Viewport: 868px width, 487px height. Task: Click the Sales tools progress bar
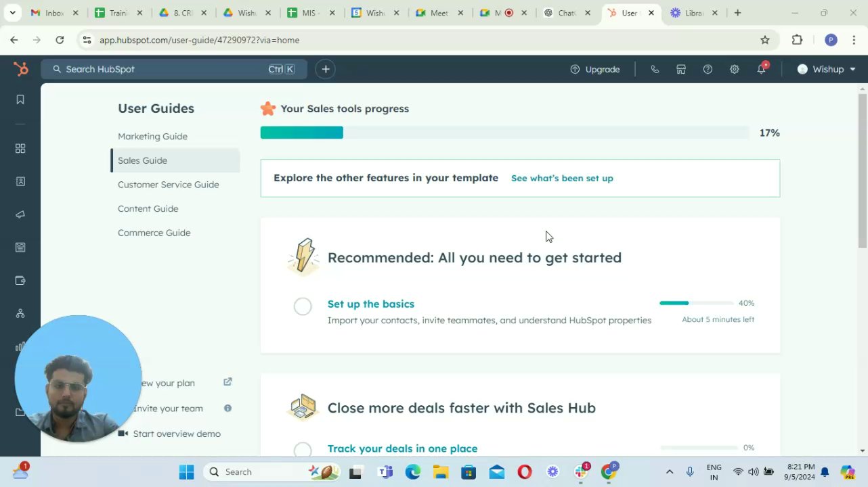(x=505, y=133)
